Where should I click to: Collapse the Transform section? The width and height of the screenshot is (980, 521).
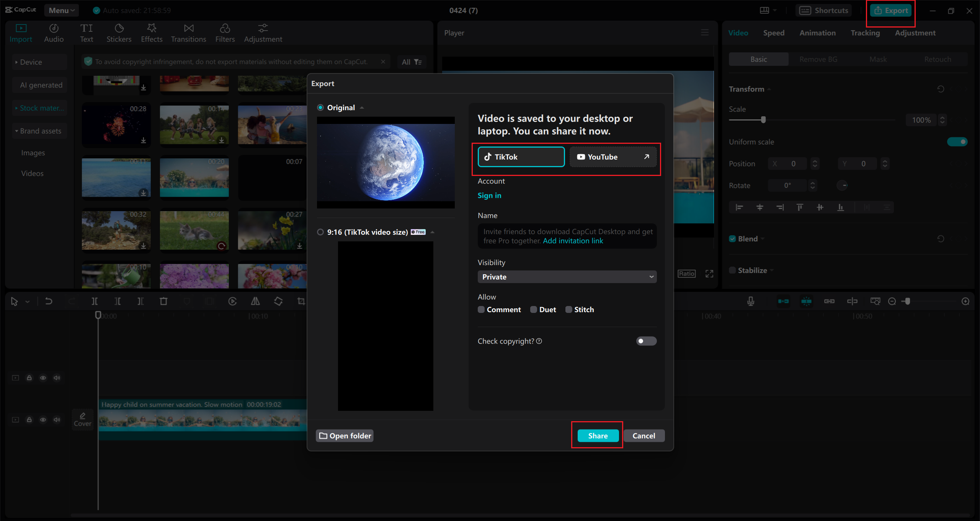769,89
